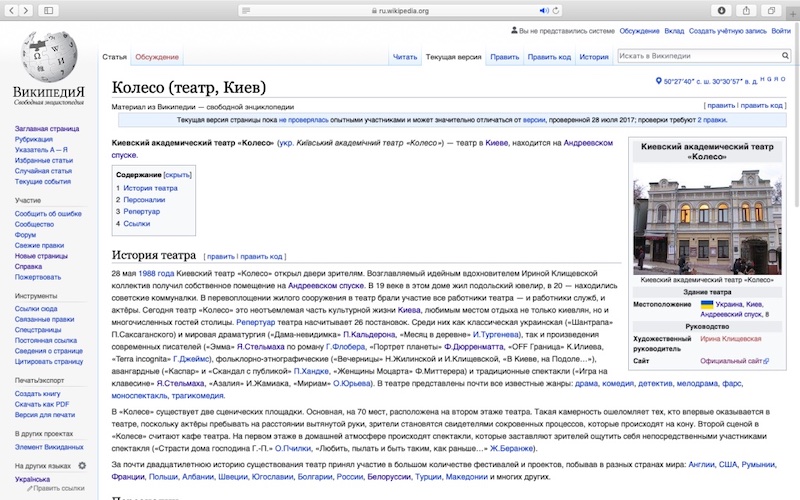Jump to 'Ссылки' in contents
Screen dimensions: 800x500
point(137,223)
